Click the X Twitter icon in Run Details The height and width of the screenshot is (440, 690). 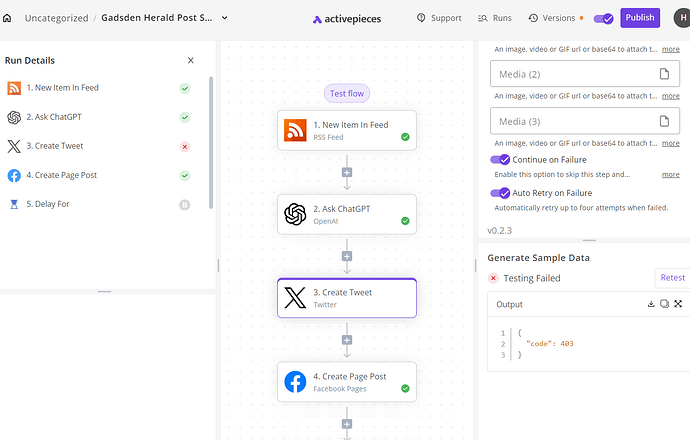tap(14, 146)
